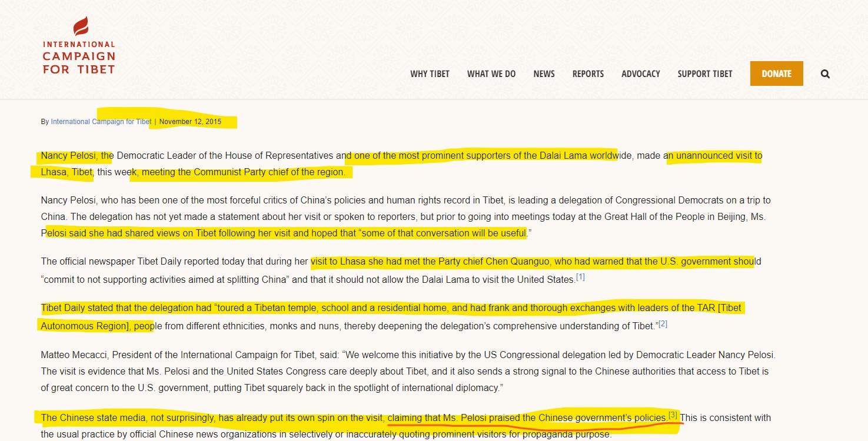The height and width of the screenshot is (441, 868).
Task: Select the Advocacy menu item
Action: 641,74
